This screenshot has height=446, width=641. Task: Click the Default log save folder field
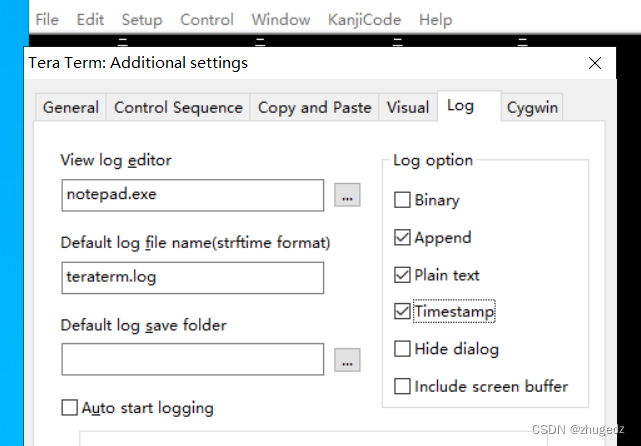click(x=193, y=359)
